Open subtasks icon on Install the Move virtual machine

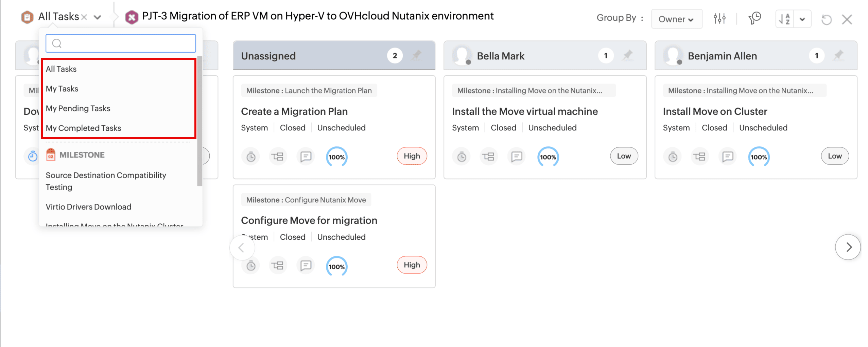click(x=488, y=157)
